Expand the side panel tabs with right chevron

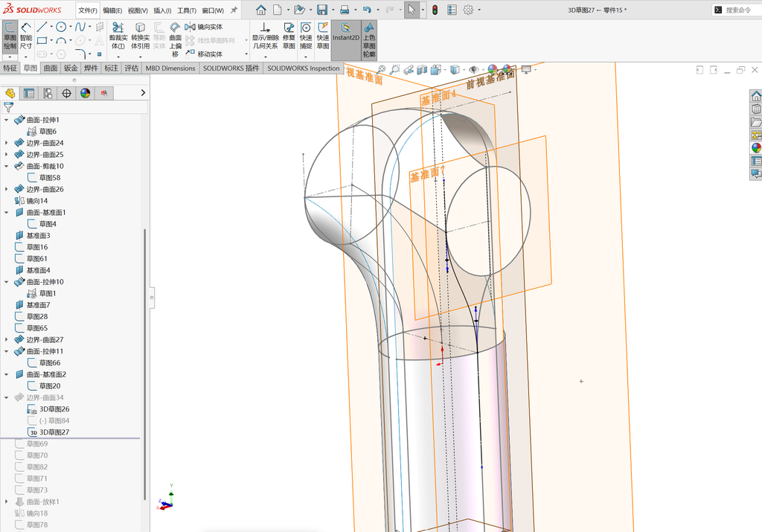(x=143, y=93)
